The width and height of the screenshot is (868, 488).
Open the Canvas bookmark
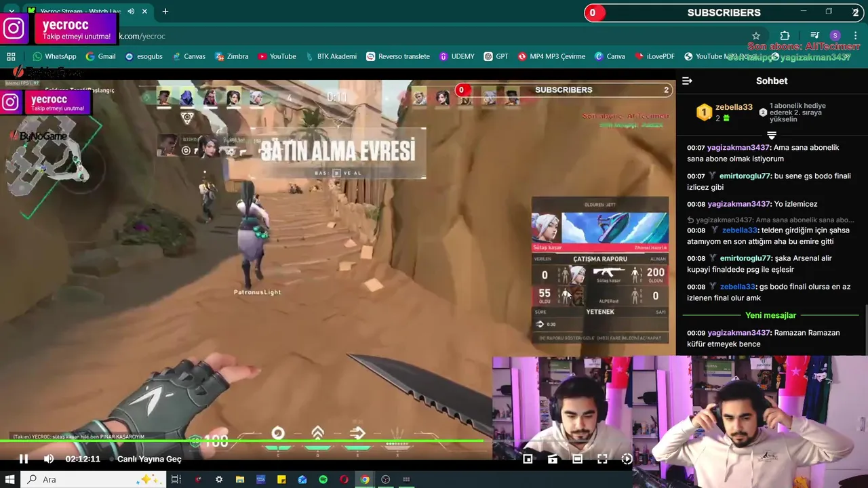(x=189, y=56)
